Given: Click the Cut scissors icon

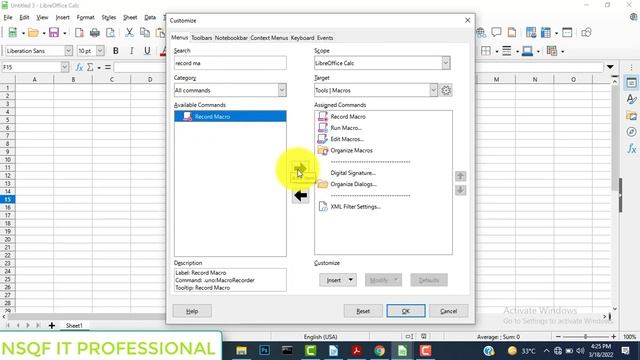Looking at the screenshot, I should [129, 33].
